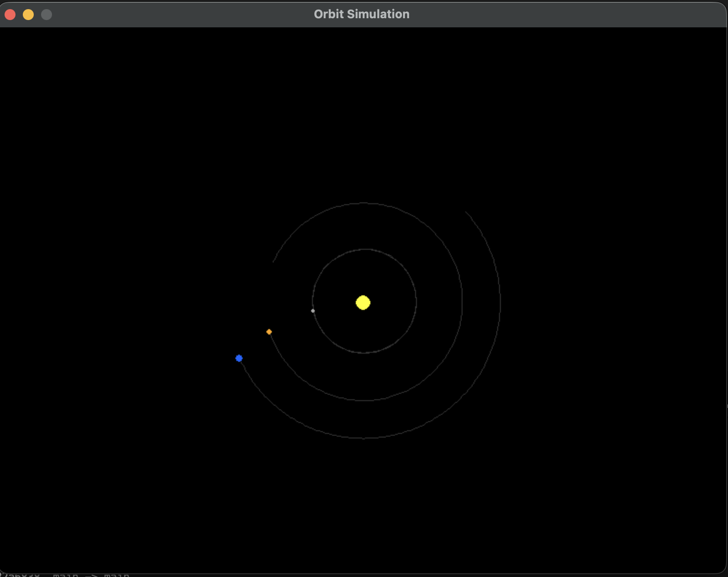Click the orange planet
The image size is (728, 577).
(x=269, y=332)
